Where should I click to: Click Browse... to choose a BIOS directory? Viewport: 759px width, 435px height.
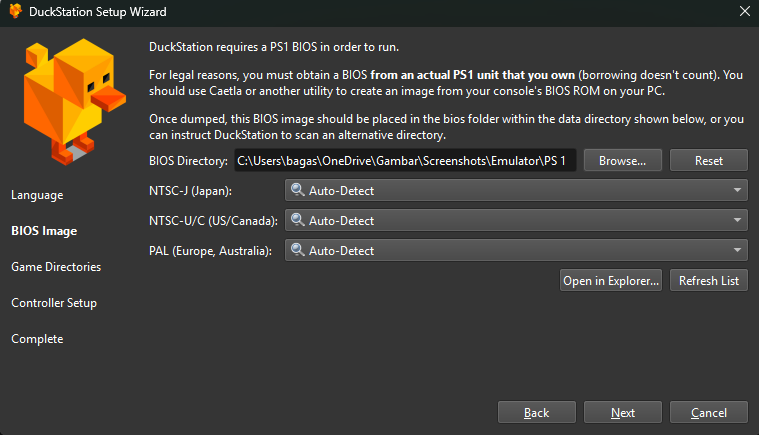point(622,161)
